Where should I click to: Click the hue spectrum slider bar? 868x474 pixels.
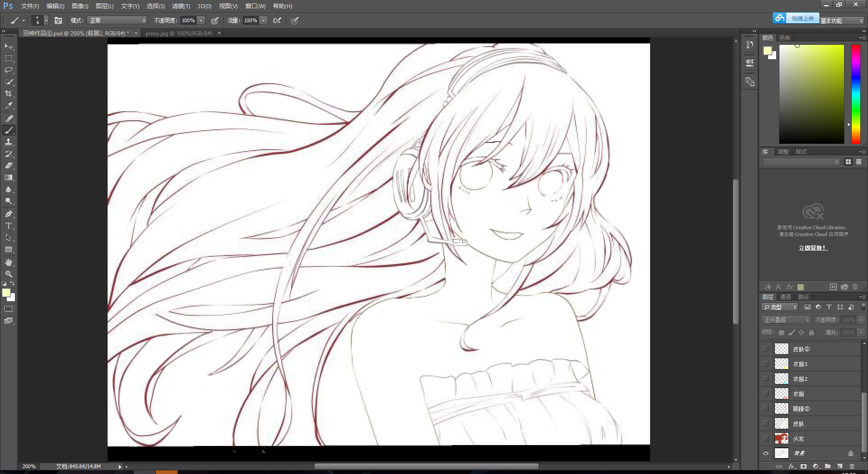856,94
